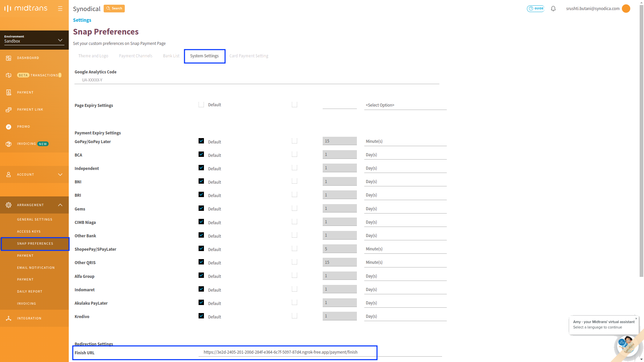Viewport: 644px width, 362px height.
Task: Click ShopeePay expiry value field showing 5
Action: (x=340, y=249)
